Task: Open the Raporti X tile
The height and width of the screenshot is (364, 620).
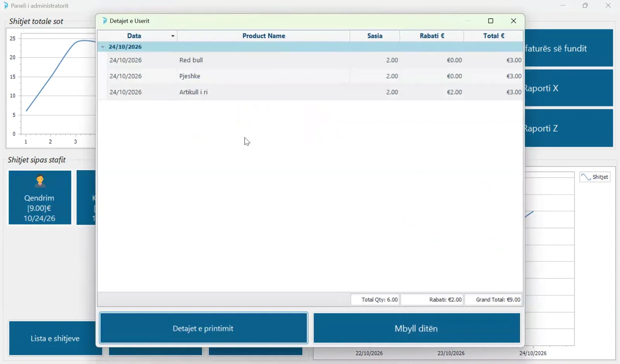Action: coord(569,88)
